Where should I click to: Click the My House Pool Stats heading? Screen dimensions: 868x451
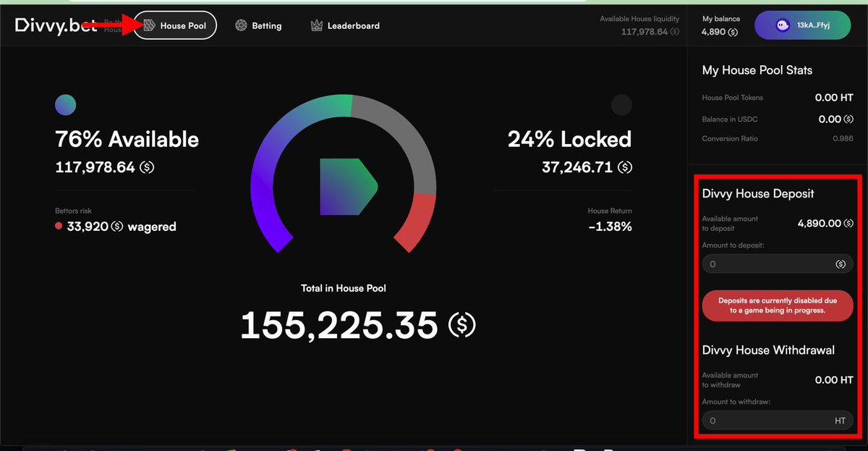coord(757,70)
